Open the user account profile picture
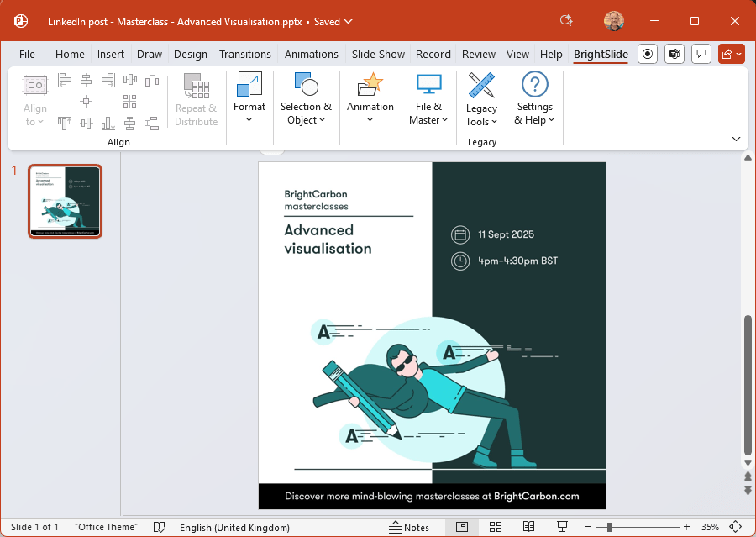The width and height of the screenshot is (756, 537). (614, 21)
